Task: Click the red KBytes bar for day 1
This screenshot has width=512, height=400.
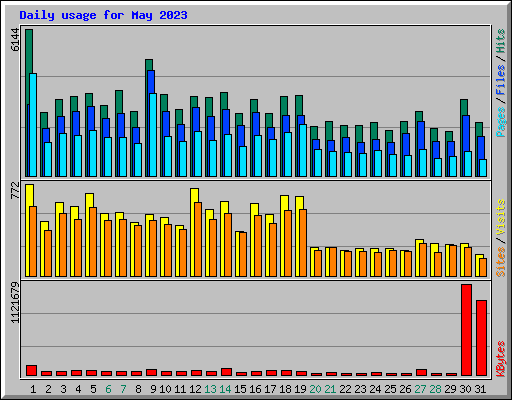Action: pyautogui.click(x=31, y=371)
